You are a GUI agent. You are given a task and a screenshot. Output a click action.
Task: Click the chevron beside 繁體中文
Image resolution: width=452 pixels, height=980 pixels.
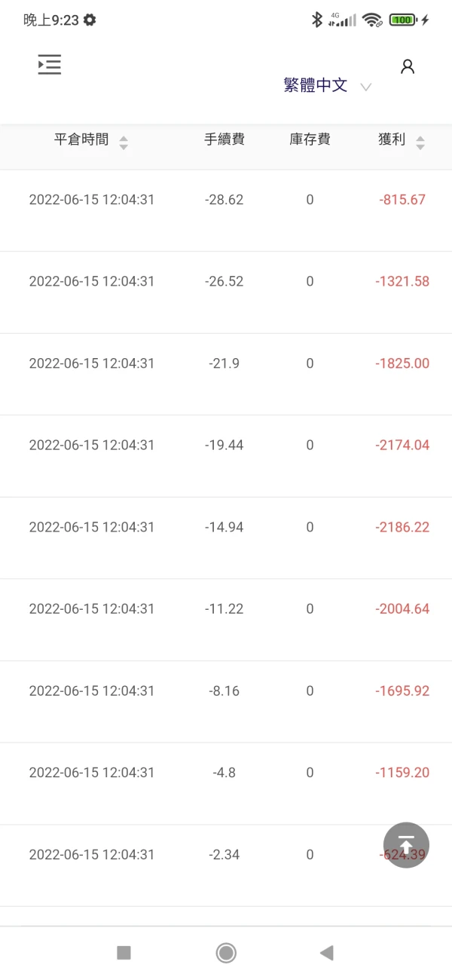[x=366, y=87]
